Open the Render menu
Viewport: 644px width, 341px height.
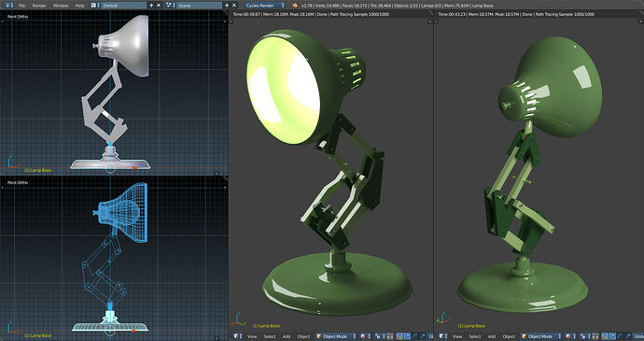pyautogui.click(x=39, y=6)
